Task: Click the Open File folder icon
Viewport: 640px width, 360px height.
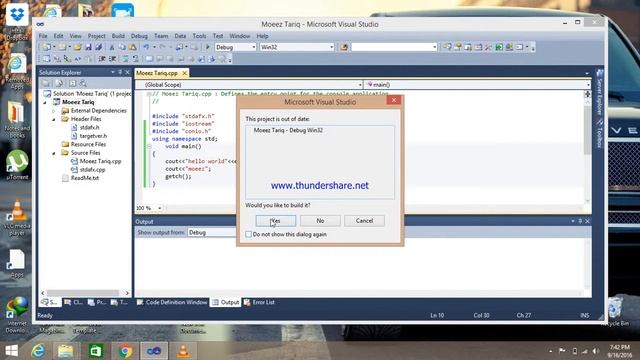Action: point(77,47)
